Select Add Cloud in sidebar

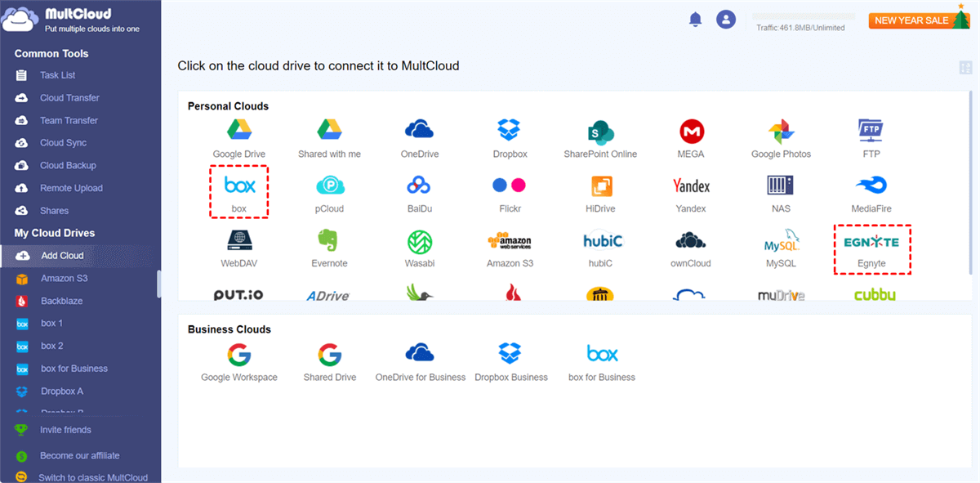click(80, 256)
